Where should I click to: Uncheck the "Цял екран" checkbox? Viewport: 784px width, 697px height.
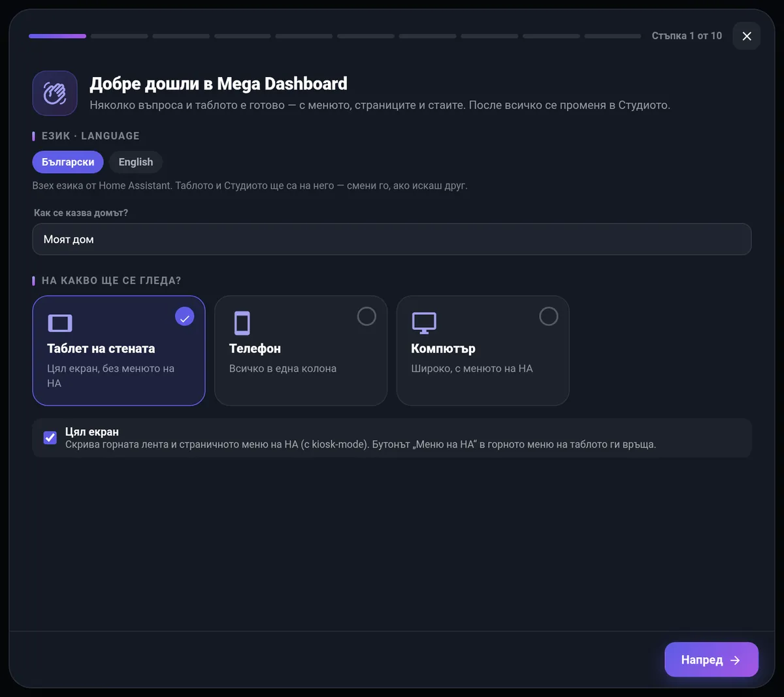tap(50, 438)
